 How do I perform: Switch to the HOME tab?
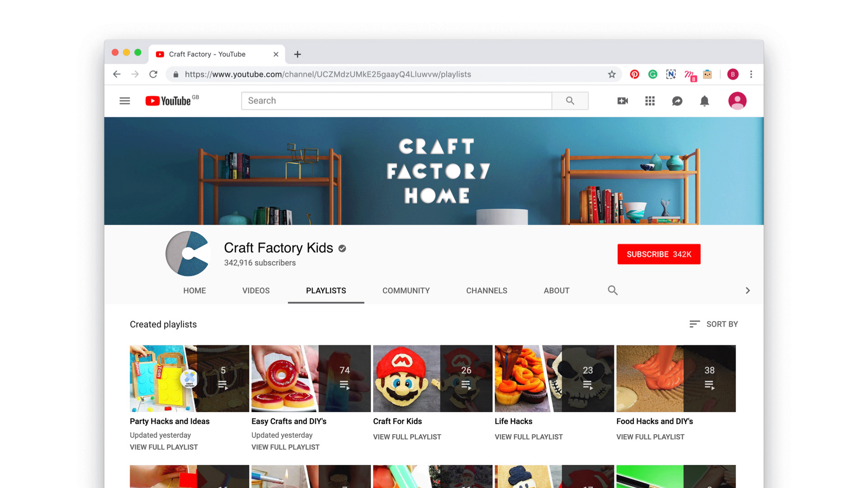point(194,291)
